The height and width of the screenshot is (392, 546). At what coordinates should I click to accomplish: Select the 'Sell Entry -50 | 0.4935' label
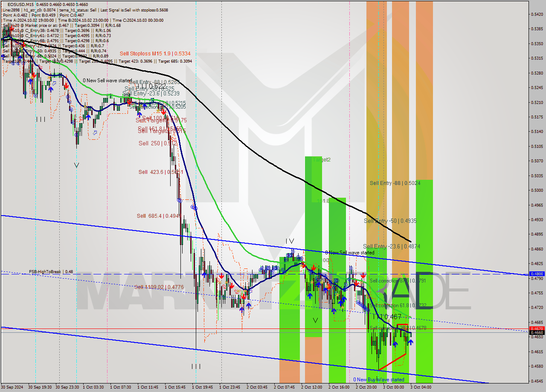[390, 221]
